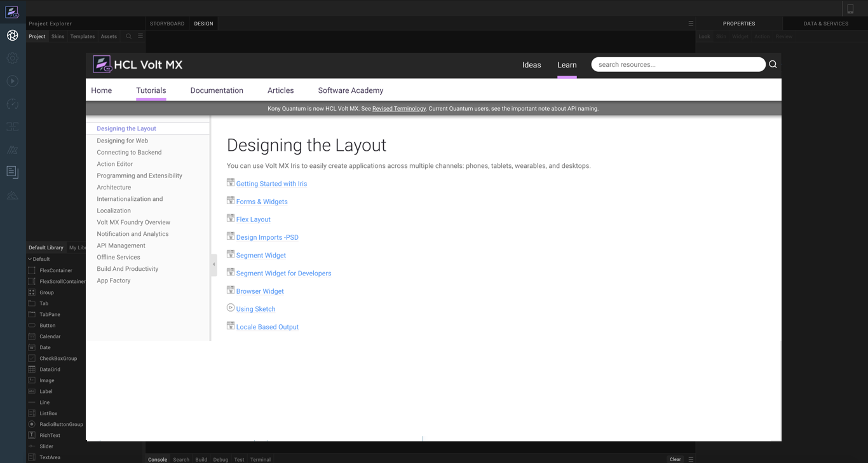Open the Project Explorer hamburger menu
This screenshot has width=868, height=463.
140,36
